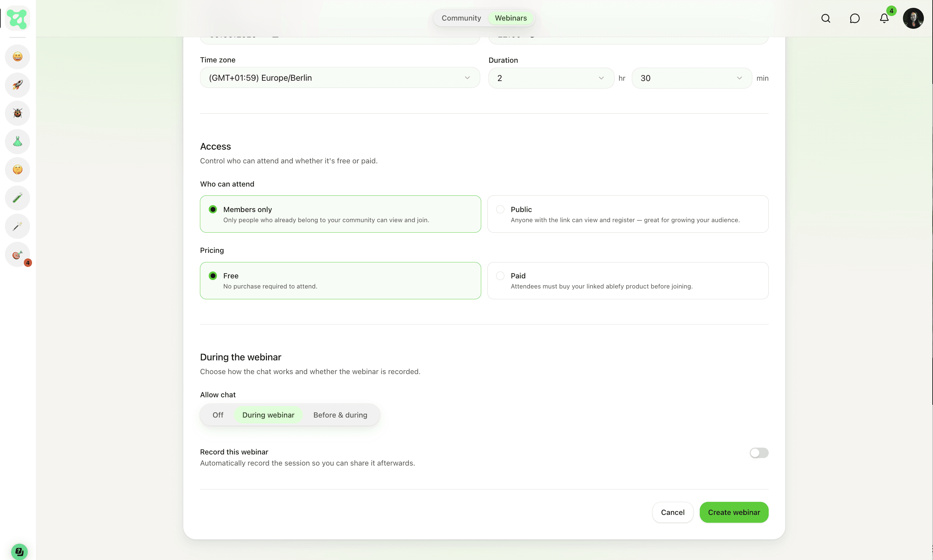933x560 pixels.
Task: Click the Create webinar button
Action: pyautogui.click(x=734, y=512)
